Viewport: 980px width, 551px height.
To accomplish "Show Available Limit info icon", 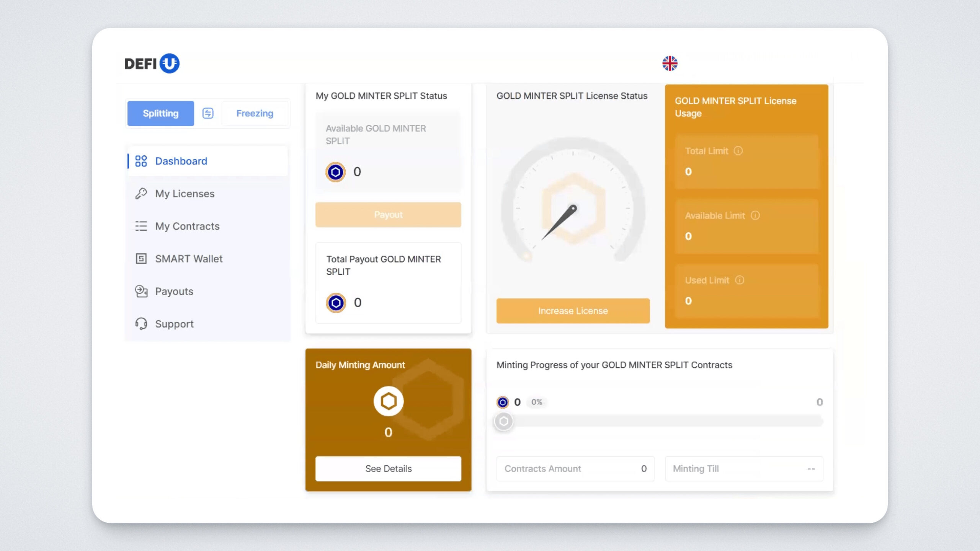I will click(x=755, y=215).
